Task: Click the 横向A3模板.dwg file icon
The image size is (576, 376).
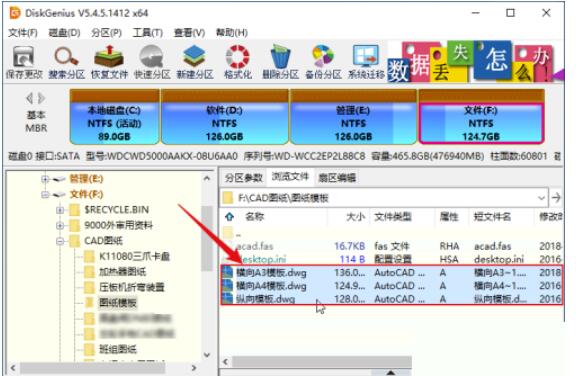Action: point(228,272)
